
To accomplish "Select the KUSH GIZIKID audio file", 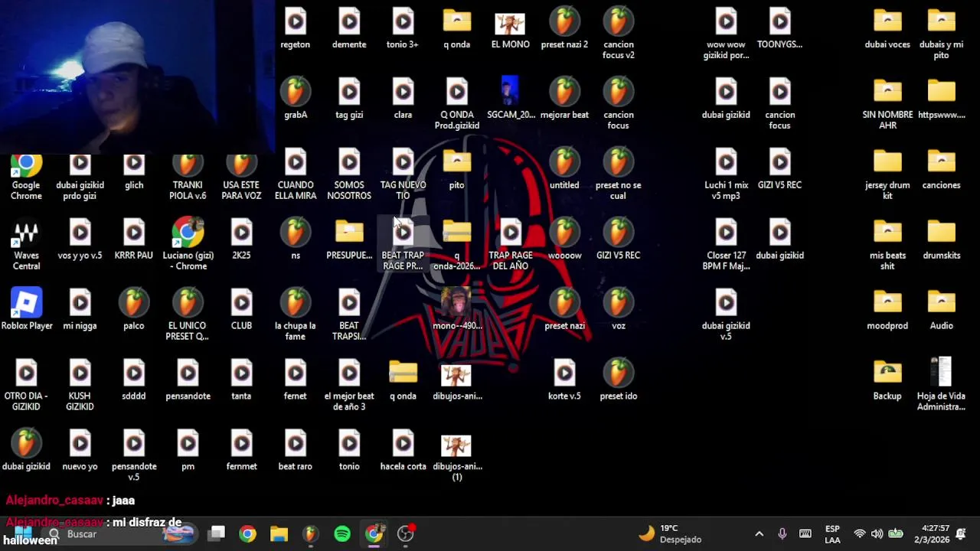I will [x=80, y=386].
